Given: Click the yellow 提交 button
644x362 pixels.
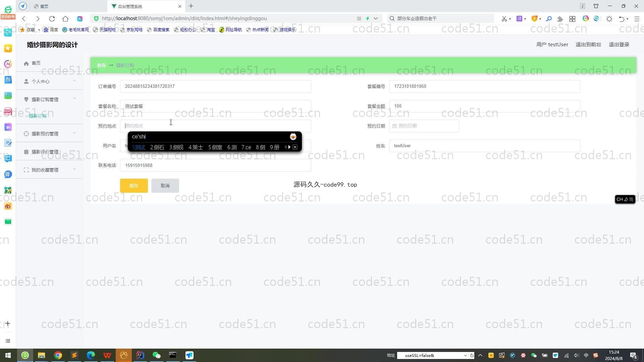Looking at the screenshot, I should pos(134,186).
